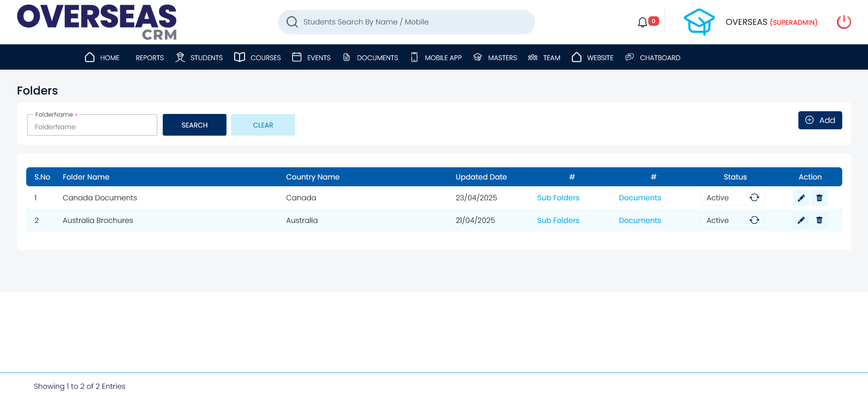
Task: Click the red power logout icon
Action: (x=844, y=22)
